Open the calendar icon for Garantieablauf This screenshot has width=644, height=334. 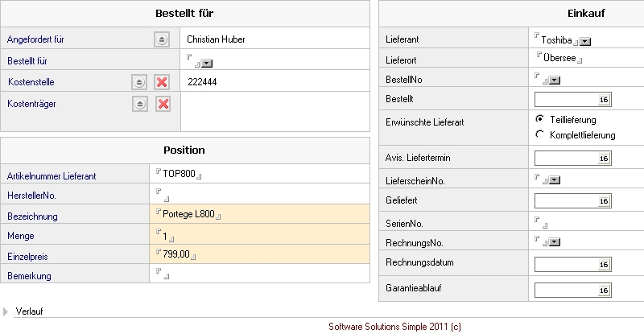603,289
